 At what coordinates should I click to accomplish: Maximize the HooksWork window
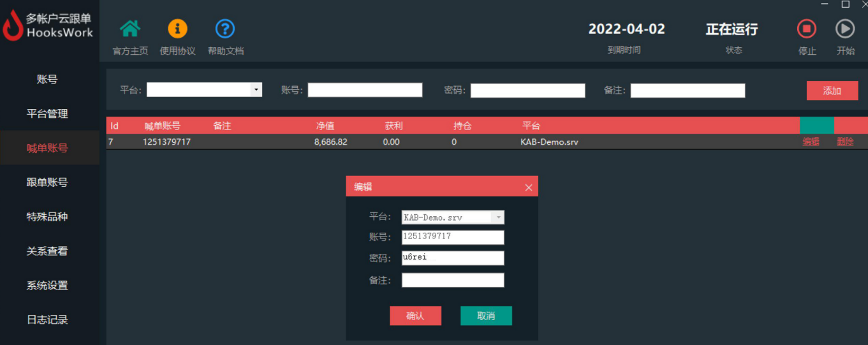[846, 4]
